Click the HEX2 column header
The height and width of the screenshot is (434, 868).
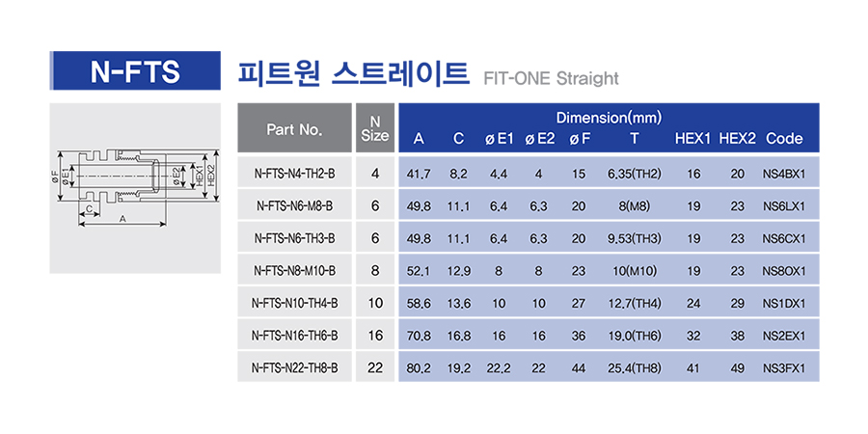[738, 139]
